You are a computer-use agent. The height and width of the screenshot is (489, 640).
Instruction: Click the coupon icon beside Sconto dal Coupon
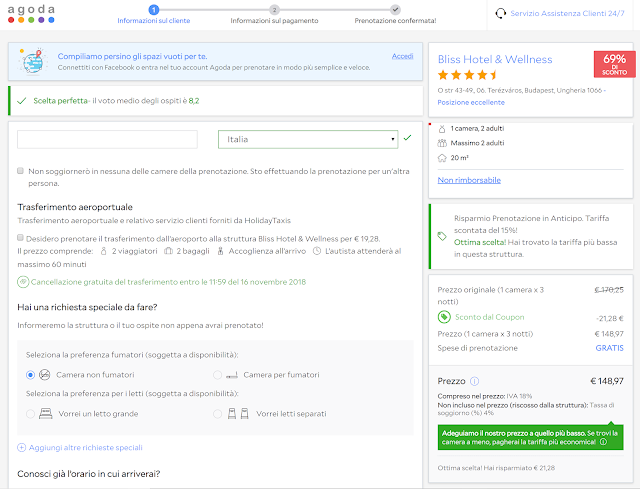444,317
